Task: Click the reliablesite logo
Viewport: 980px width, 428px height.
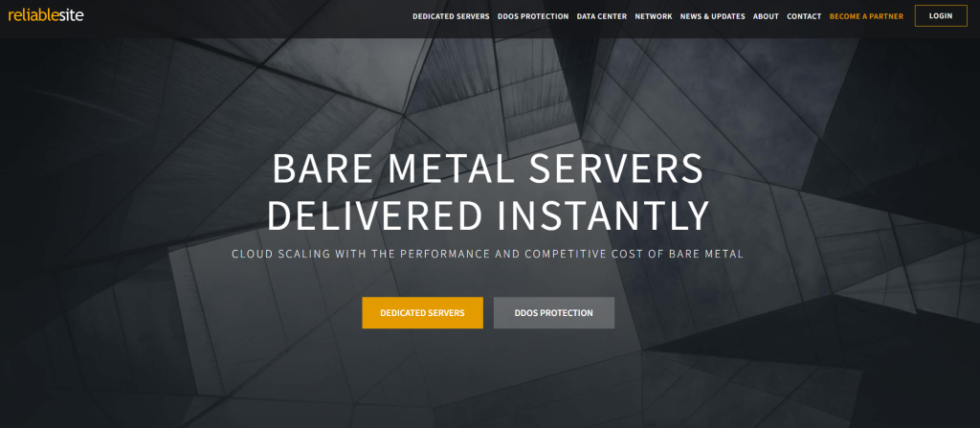Action: pyautogui.click(x=46, y=15)
